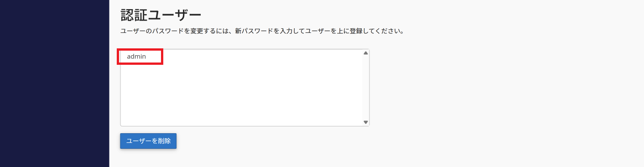The image size is (644, 167).
Task: Click the password change instruction text
Action: (x=262, y=31)
